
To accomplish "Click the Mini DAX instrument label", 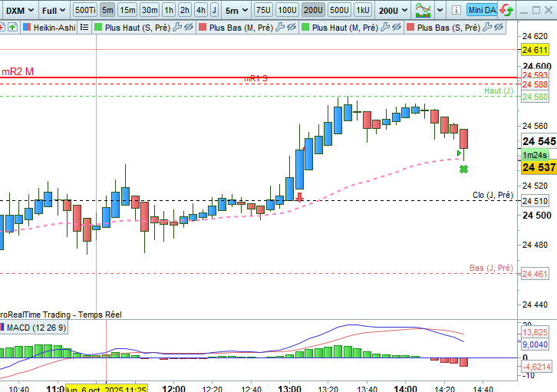I will [x=482, y=10].
